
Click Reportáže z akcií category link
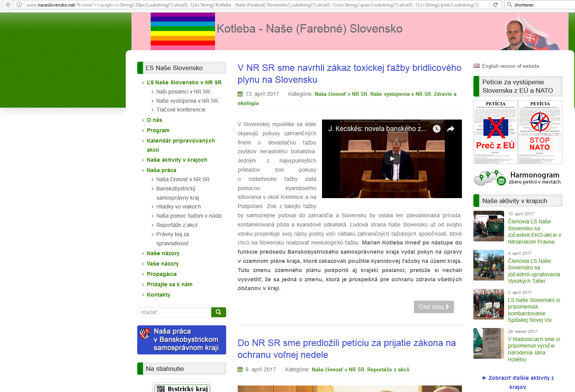[388, 369]
